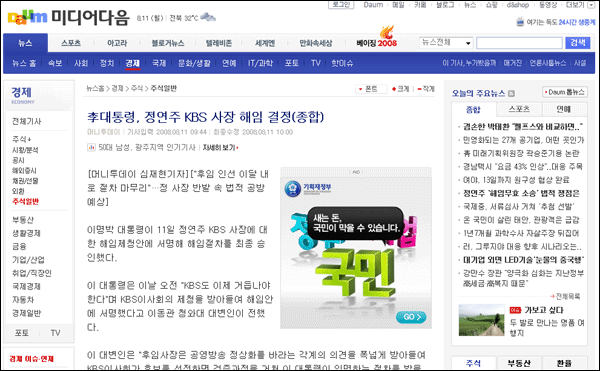Viewport: 600px width, 371px height.
Task: Click the Daum logo
Action: coord(27,17)
